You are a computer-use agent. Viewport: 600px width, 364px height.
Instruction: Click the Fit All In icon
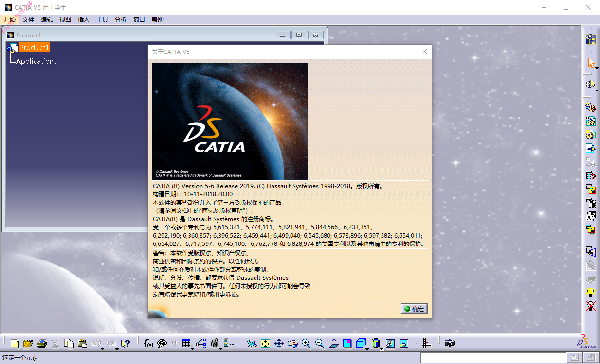(265, 344)
